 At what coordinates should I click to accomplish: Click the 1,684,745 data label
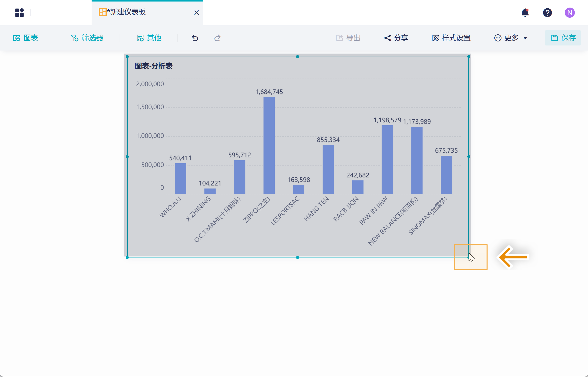click(x=269, y=92)
